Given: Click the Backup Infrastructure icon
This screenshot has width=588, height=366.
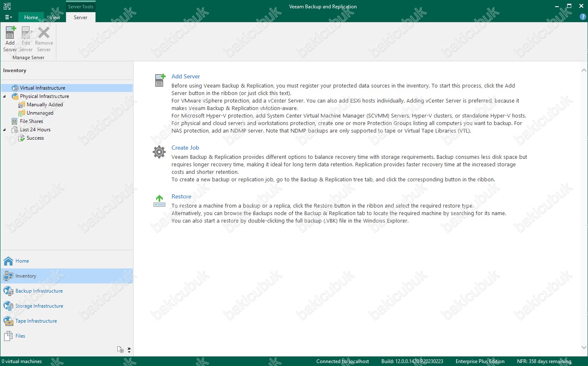Looking at the screenshot, I should (x=8, y=291).
